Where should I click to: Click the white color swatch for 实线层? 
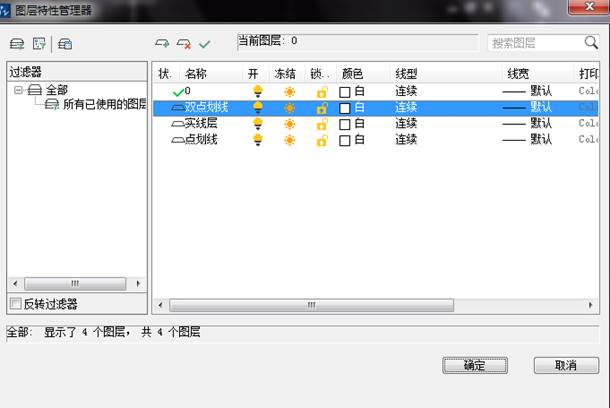pyautogui.click(x=345, y=124)
